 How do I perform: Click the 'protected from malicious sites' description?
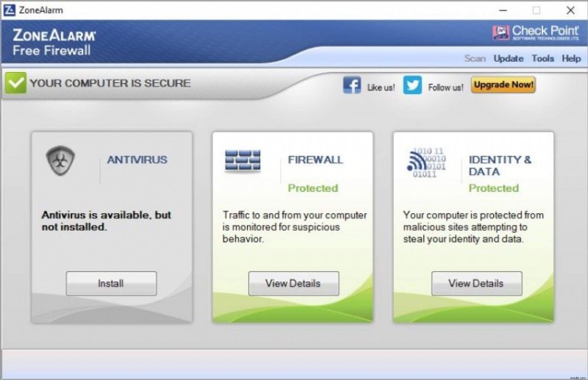473,227
